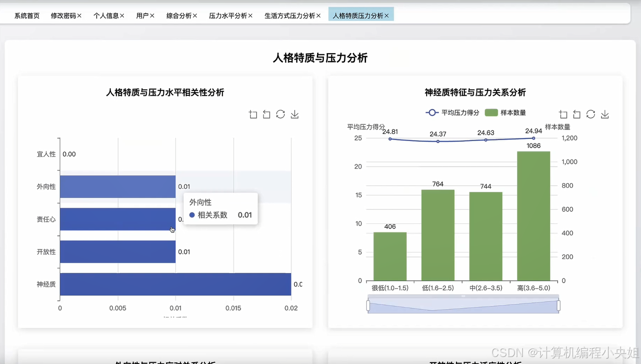Click the green bar labeled 406
Viewport: 641px width, 364px height.
390,256
